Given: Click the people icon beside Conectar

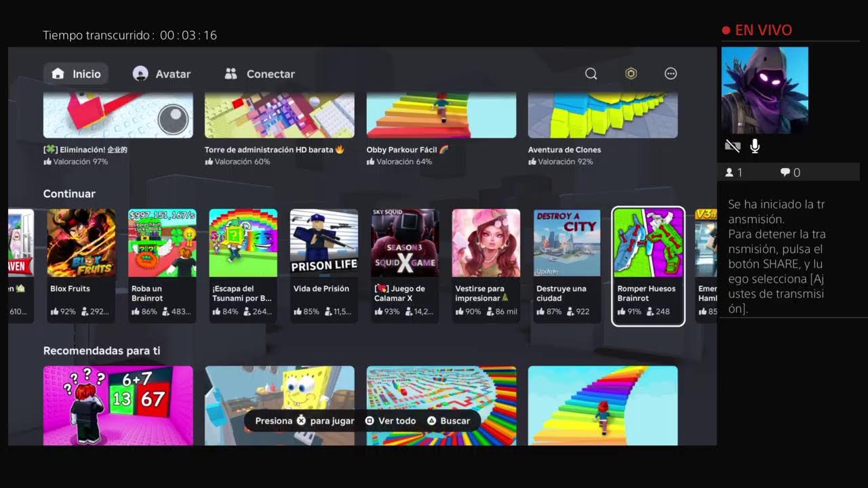Looking at the screenshot, I should (x=231, y=74).
